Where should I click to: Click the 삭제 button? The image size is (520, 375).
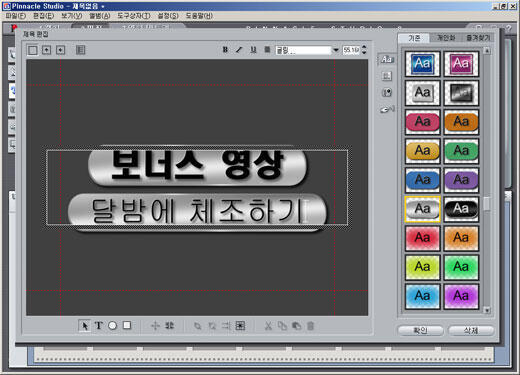[471, 330]
